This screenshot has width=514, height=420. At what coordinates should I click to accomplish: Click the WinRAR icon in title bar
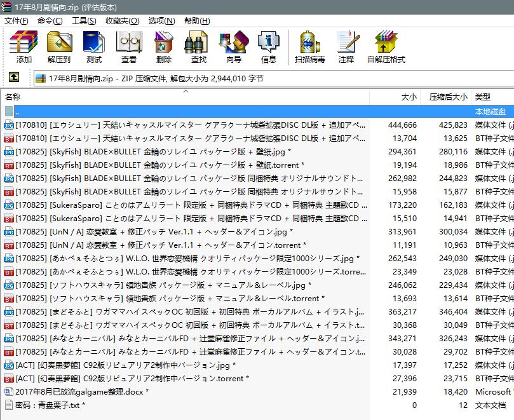click(x=6, y=7)
